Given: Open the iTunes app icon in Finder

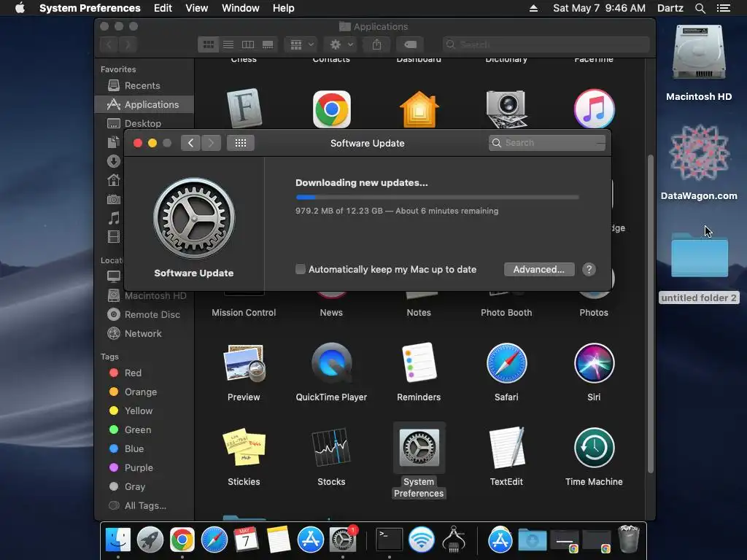Looking at the screenshot, I should coord(594,109).
